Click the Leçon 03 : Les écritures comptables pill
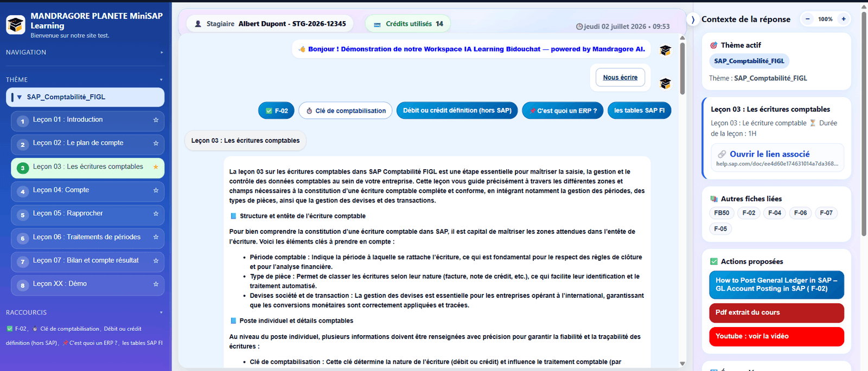The height and width of the screenshot is (371, 868). (245, 140)
